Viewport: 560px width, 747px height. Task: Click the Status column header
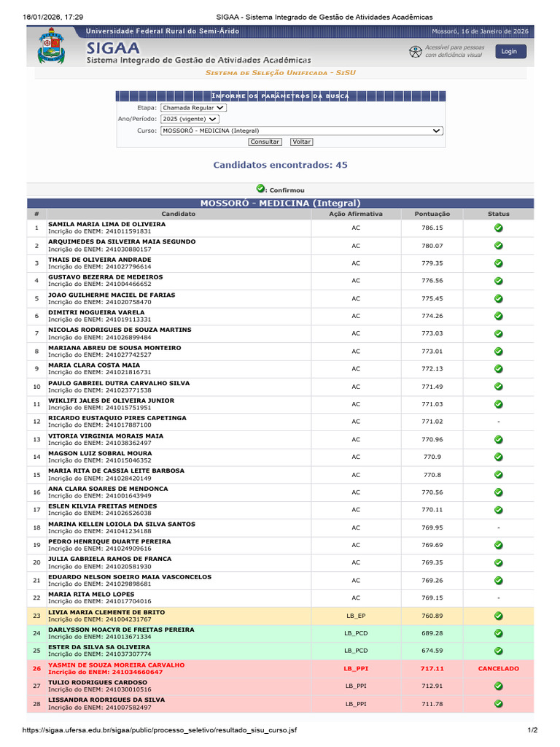(498, 214)
